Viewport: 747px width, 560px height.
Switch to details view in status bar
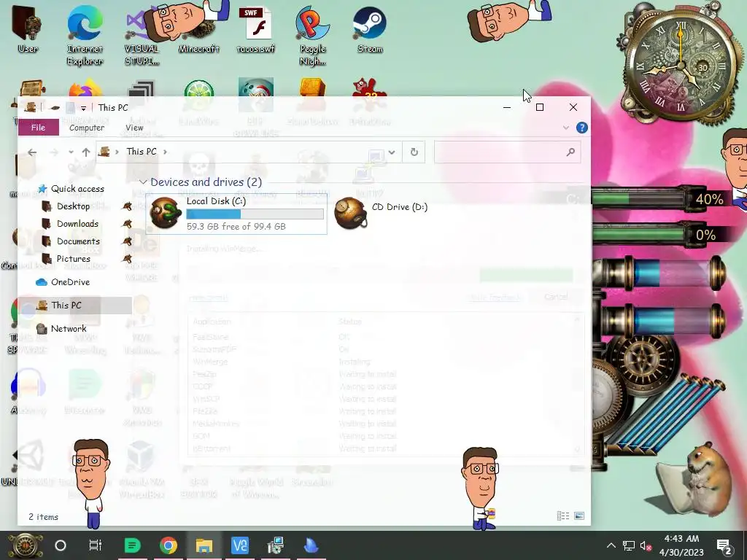(x=563, y=516)
